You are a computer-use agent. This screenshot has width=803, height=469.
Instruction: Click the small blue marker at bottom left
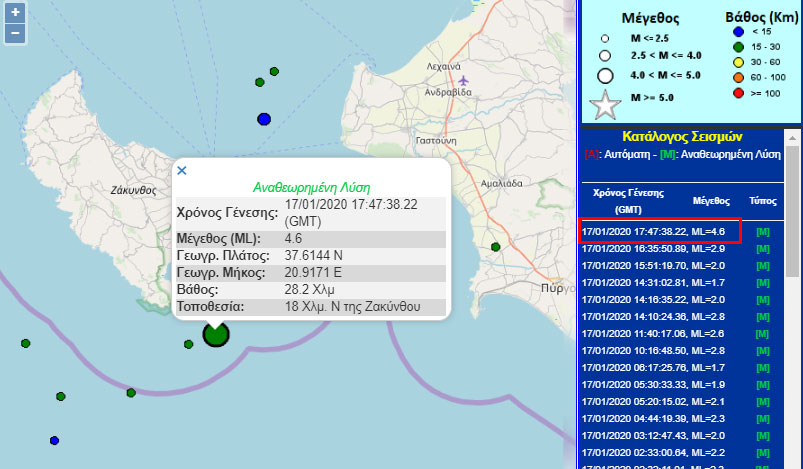coord(54,440)
